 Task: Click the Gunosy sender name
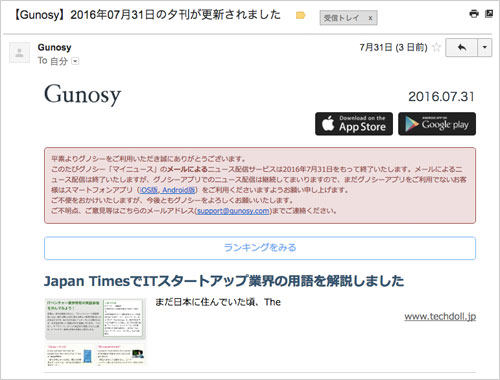pyautogui.click(x=54, y=47)
